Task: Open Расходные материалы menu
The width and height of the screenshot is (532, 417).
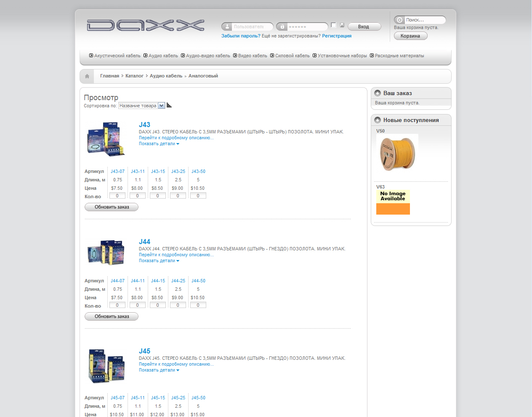Action: click(399, 56)
